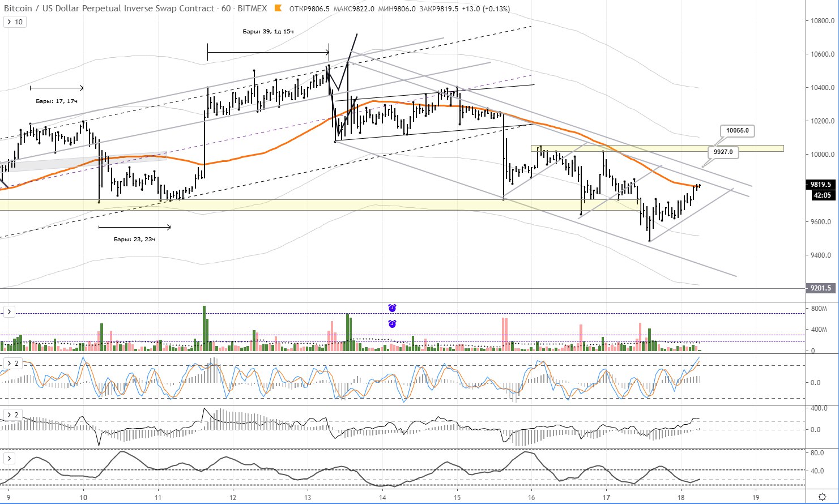Click the 40.0 axis value in bottom pane

tap(817, 471)
